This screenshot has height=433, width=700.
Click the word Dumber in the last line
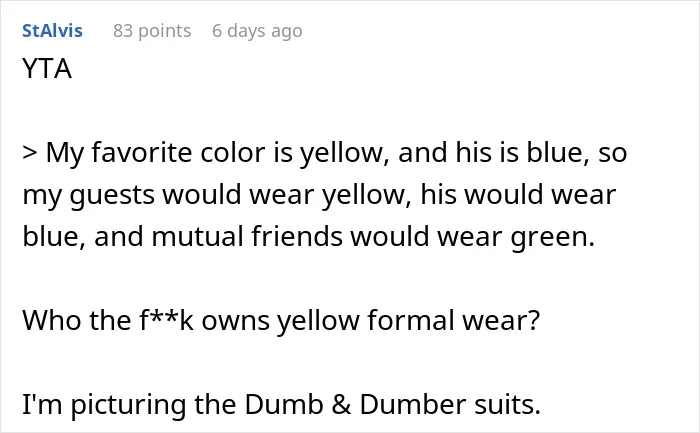click(x=413, y=404)
